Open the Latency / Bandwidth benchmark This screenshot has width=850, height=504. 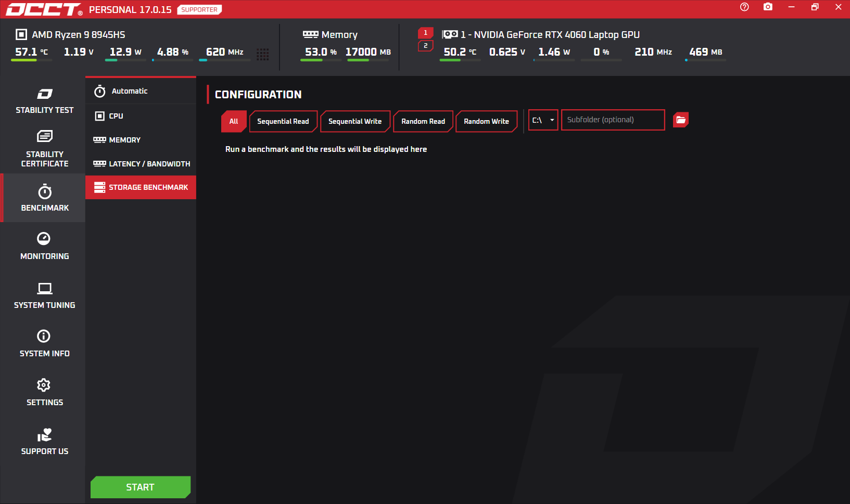(x=141, y=164)
